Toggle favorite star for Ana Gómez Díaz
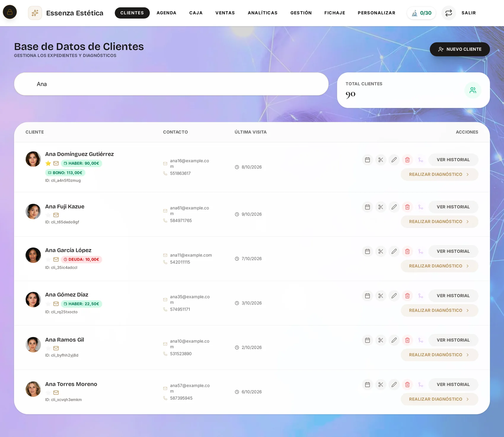The width and height of the screenshot is (504, 437). tap(48, 304)
